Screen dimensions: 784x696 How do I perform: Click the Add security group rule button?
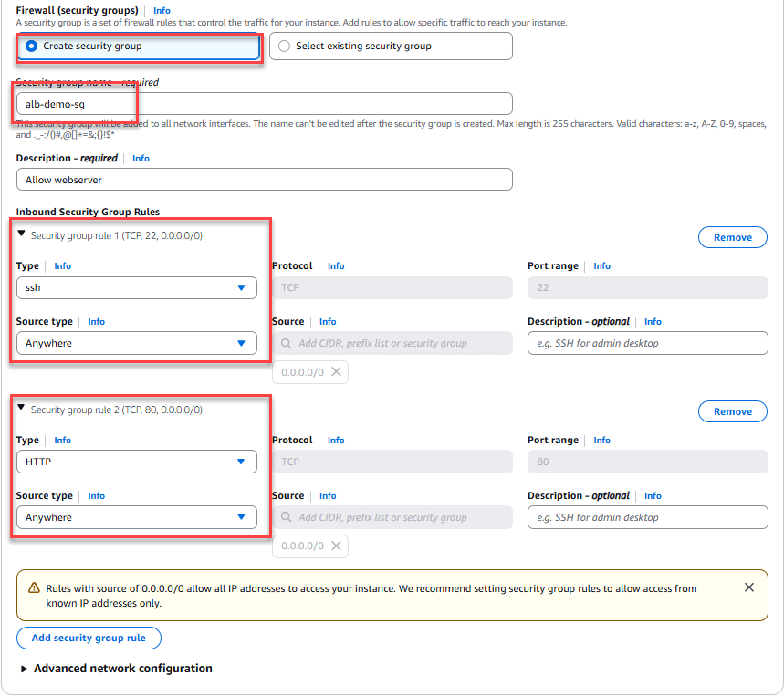pos(88,638)
